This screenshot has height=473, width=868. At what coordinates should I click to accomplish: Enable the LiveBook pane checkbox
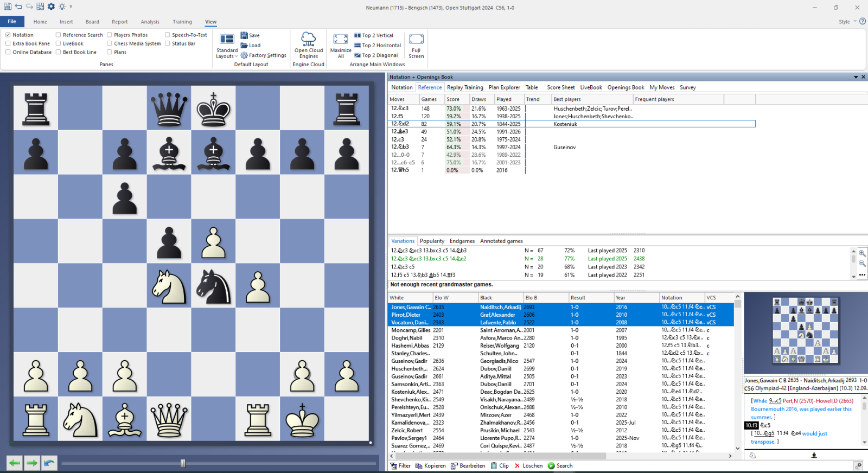coord(59,43)
